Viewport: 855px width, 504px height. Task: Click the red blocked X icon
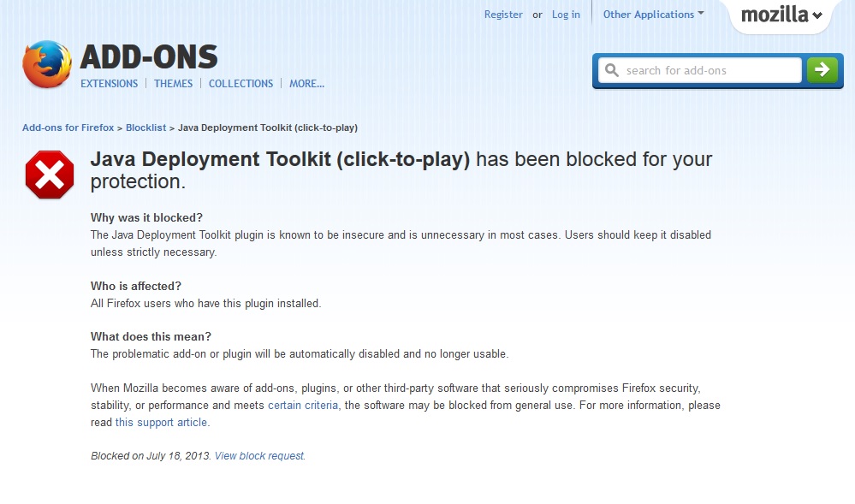(x=50, y=175)
